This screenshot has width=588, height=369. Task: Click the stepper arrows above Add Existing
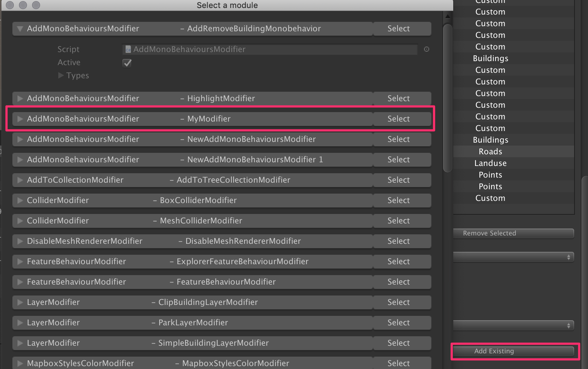click(569, 326)
